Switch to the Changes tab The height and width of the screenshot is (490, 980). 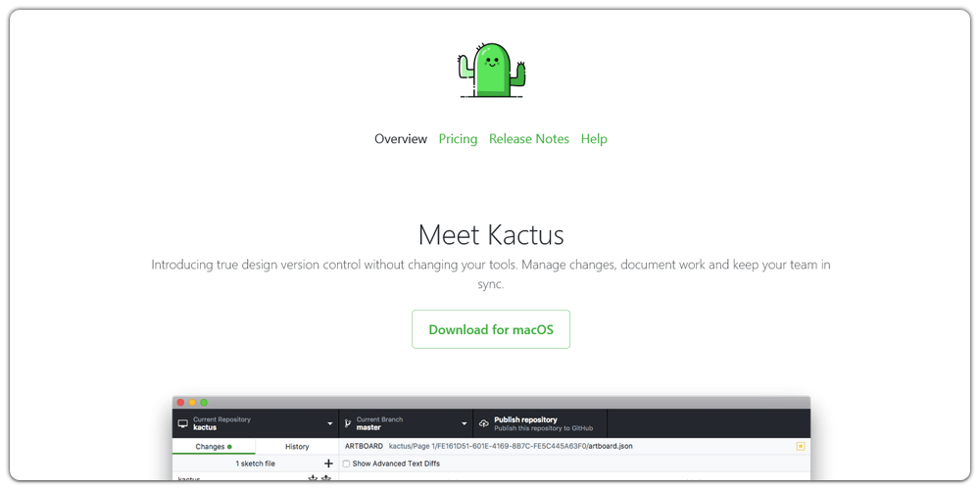tap(213, 446)
